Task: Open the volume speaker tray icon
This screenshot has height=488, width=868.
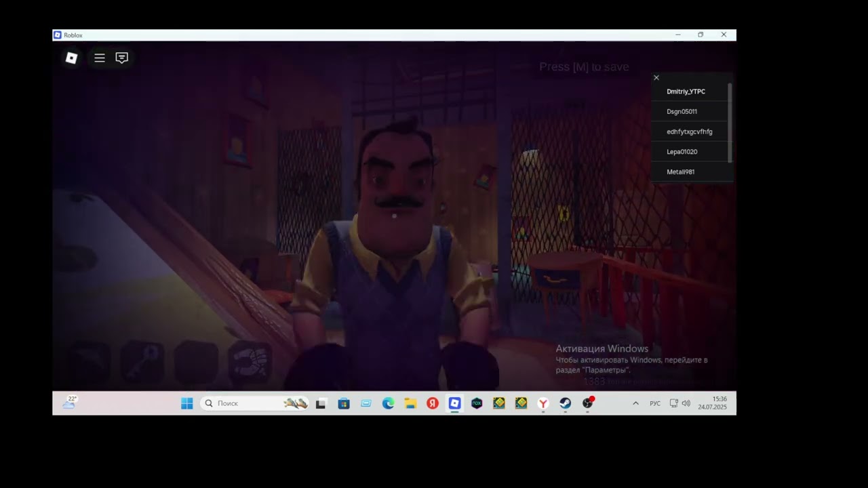Action: [x=686, y=403]
